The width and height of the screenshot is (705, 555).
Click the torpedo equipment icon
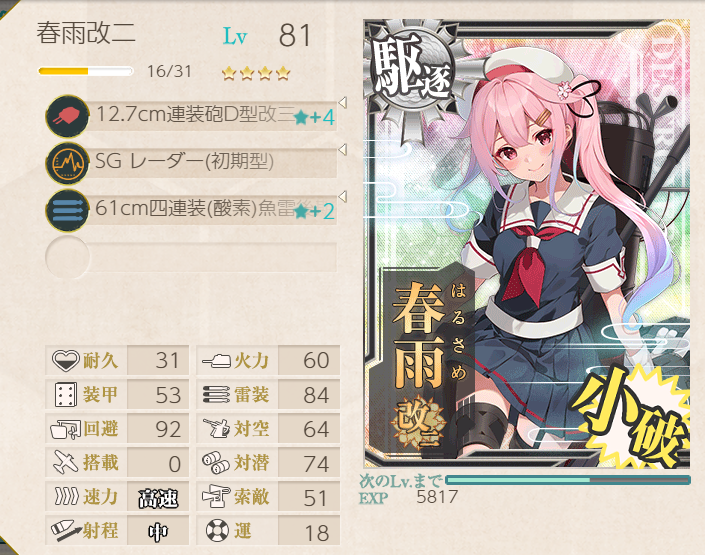pyautogui.click(x=67, y=210)
